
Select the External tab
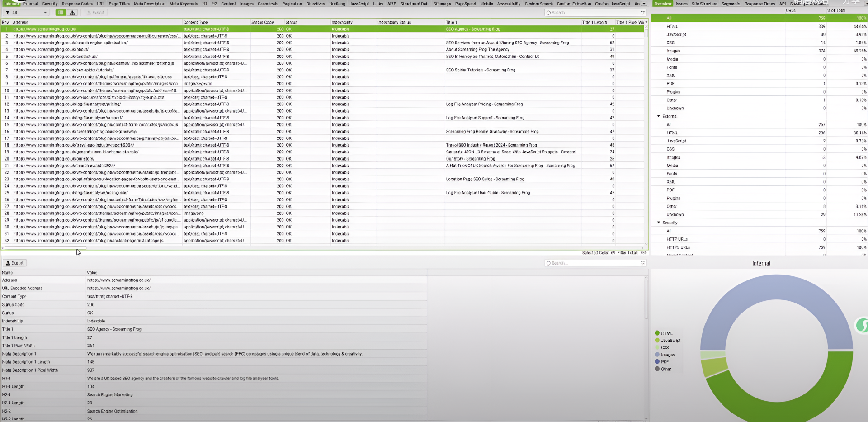31,4
